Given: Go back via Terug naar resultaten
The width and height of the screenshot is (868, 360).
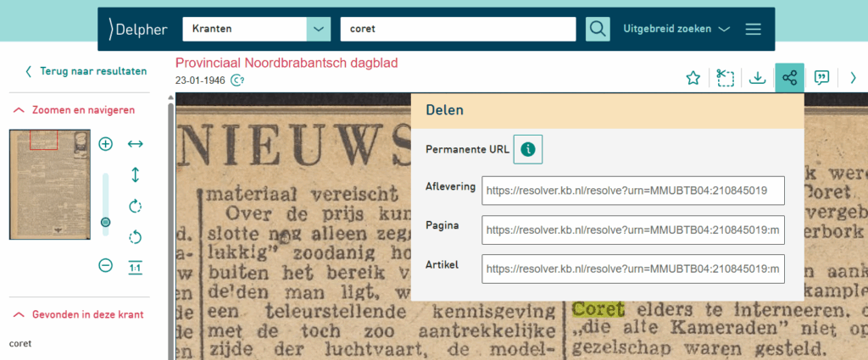Looking at the screenshot, I should 86,71.
